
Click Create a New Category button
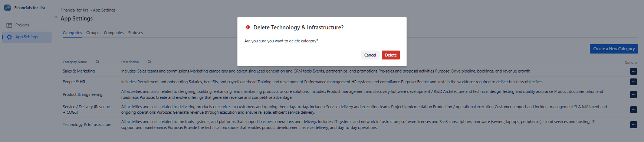click(x=614, y=49)
